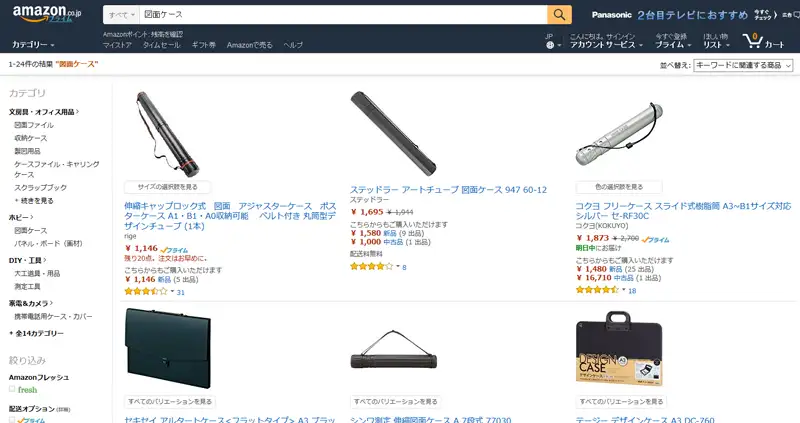The width and height of the screenshot is (800, 423).
Task: Open タイムセール in the top navigation
Action: [x=161, y=45]
